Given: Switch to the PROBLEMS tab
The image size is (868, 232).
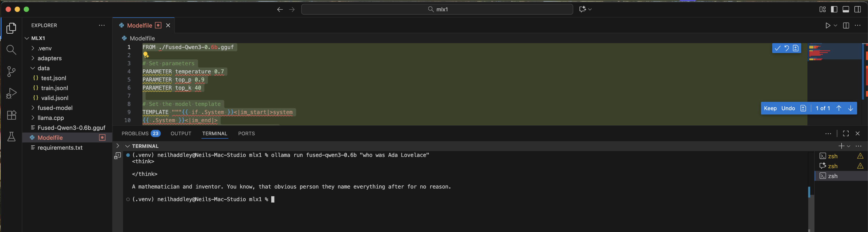Looking at the screenshot, I should pyautogui.click(x=135, y=134).
